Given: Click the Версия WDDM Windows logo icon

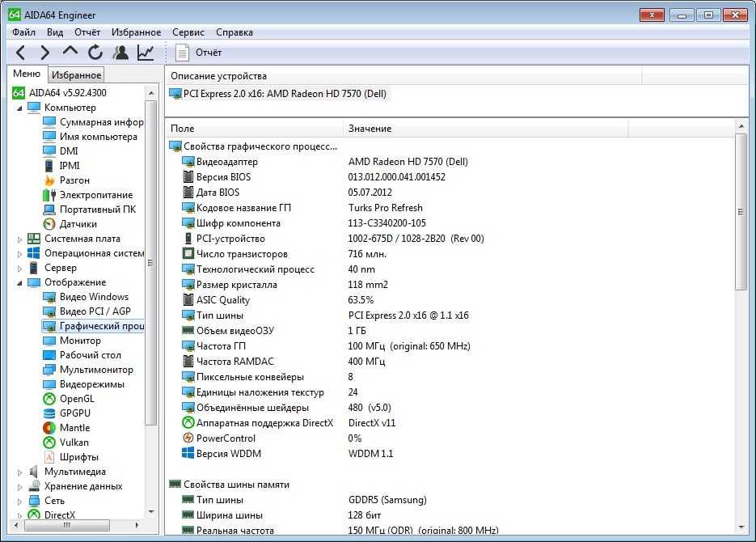Looking at the screenshot, I should (188, 453).
